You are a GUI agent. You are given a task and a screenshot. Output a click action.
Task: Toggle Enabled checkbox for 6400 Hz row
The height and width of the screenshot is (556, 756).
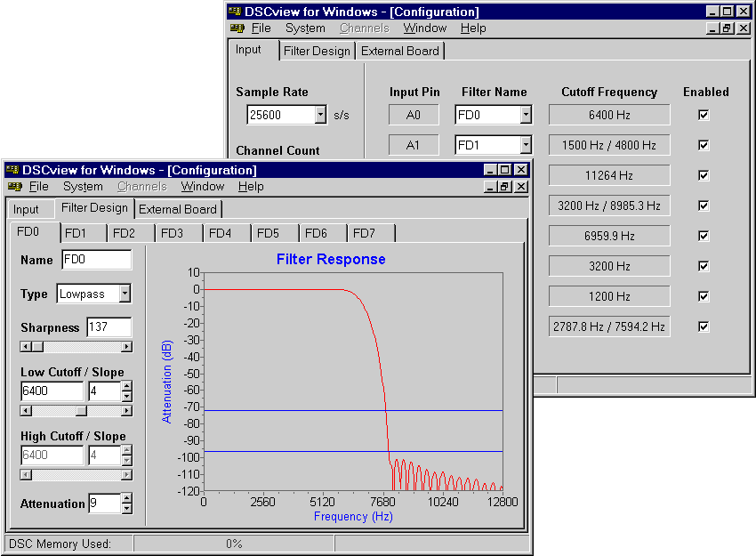pos(704,115)
